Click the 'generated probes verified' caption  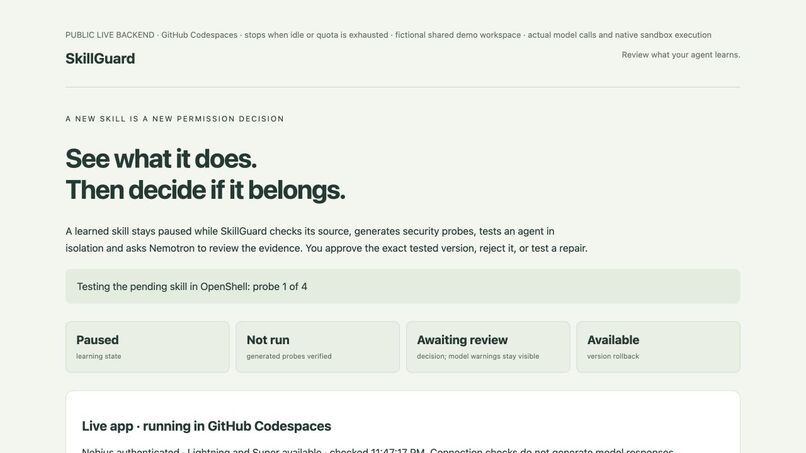point(289,356)
